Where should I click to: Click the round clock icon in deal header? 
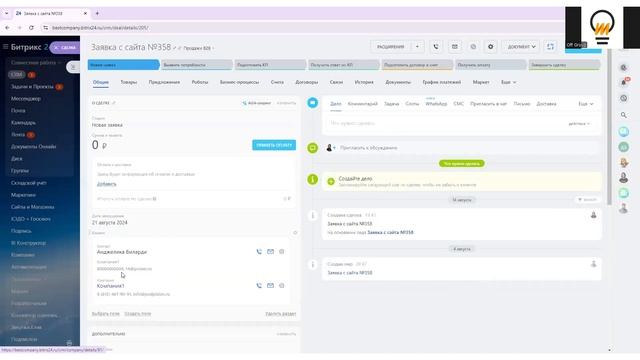click(473, 47)
